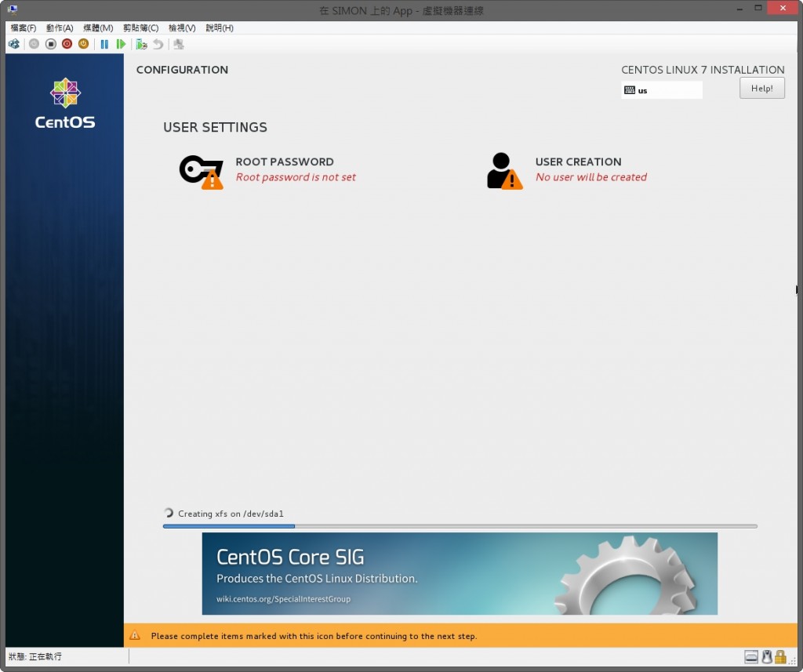This screenshot has width=803, height=672.
Task: Click the 'Please complete items' warning message
Action: click(314, 636)
